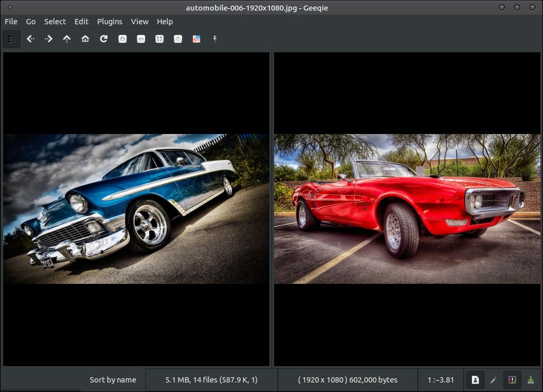
Task: Open the Plugins menu
Action: [x=109, y=22]
